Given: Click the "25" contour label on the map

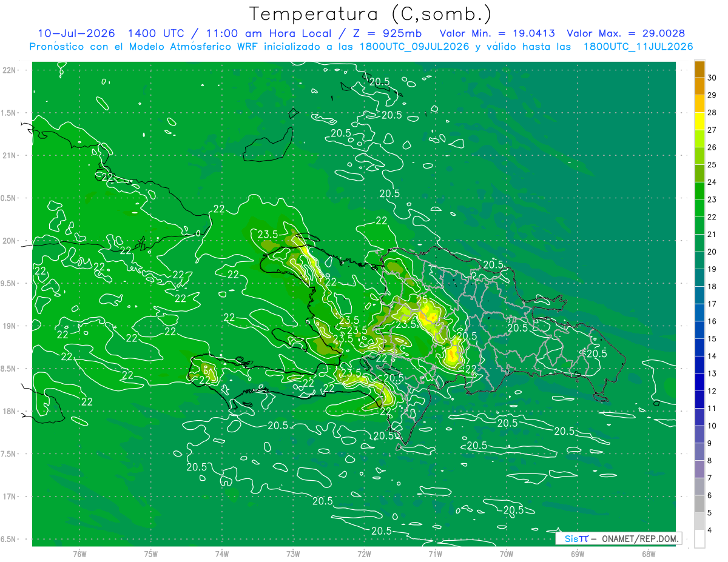Looking at the screenshot, I should (x=422, y=299).
